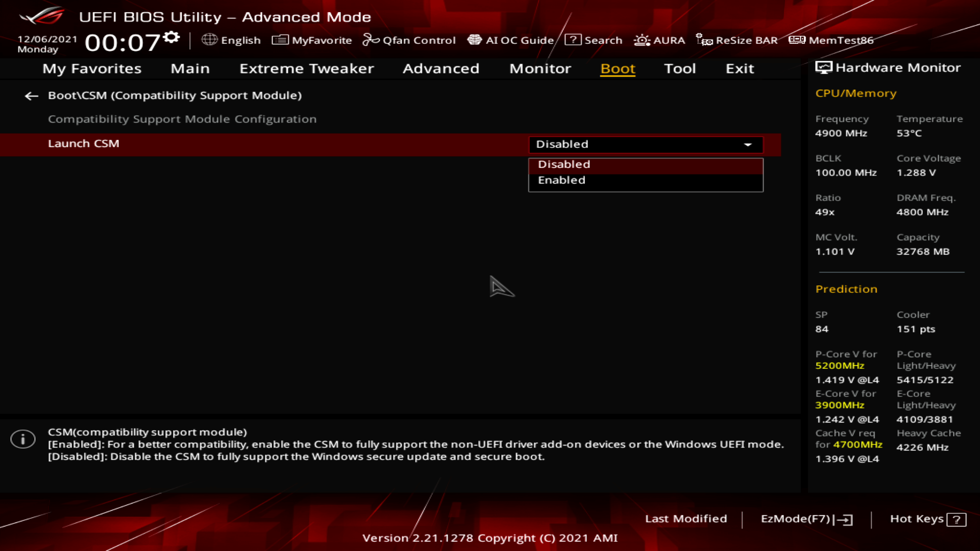Select Enabled option in dropdown list

tap(561, 180)
